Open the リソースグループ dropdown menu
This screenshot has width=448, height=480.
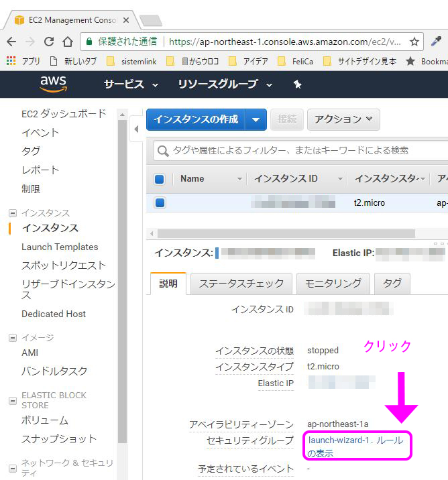click(x=225, y=84)
